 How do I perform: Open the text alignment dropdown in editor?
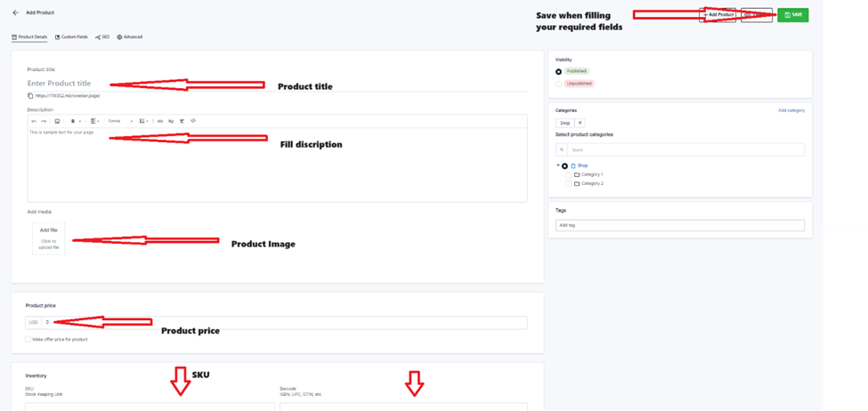(x=94, y=121)
